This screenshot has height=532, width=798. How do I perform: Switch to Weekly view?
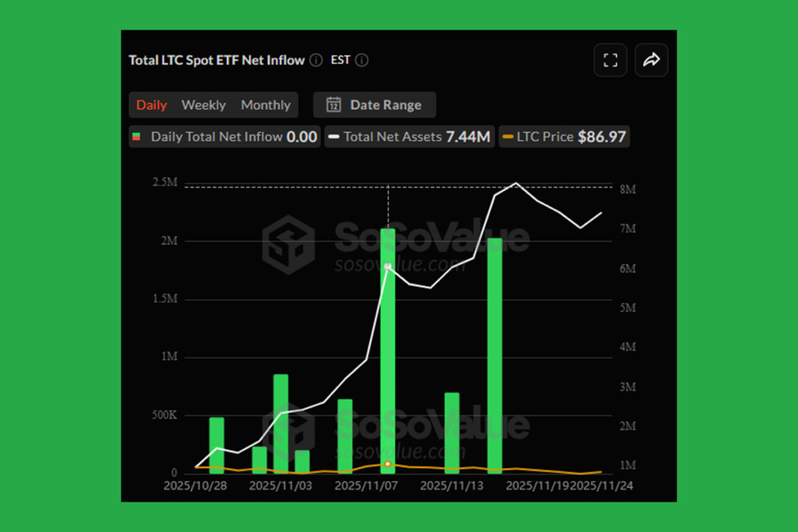pyautogui.click(x=203, y=104)
